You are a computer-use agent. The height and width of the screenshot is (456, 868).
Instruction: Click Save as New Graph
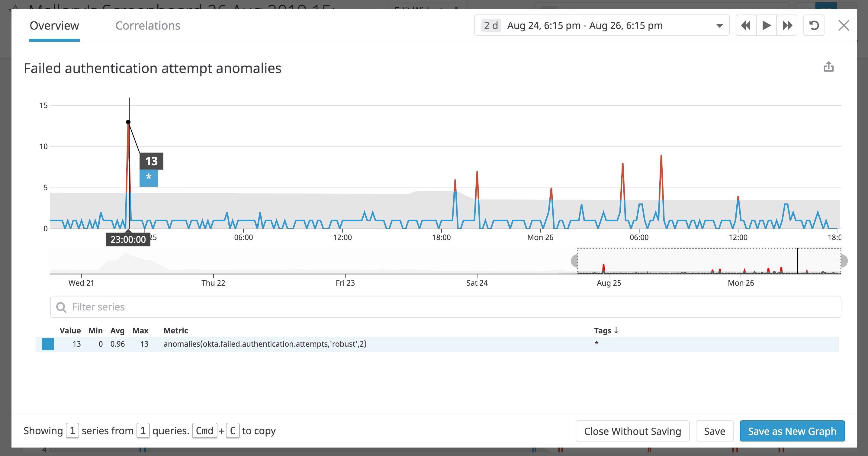point(792,431)
